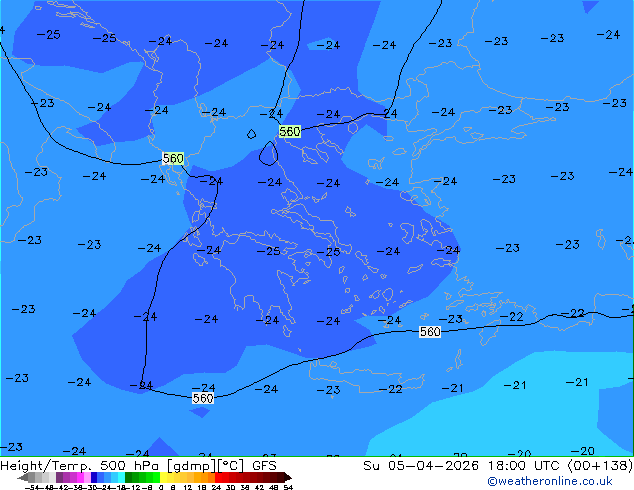Click the '18:00 UTC' time text

click(525, 466)
